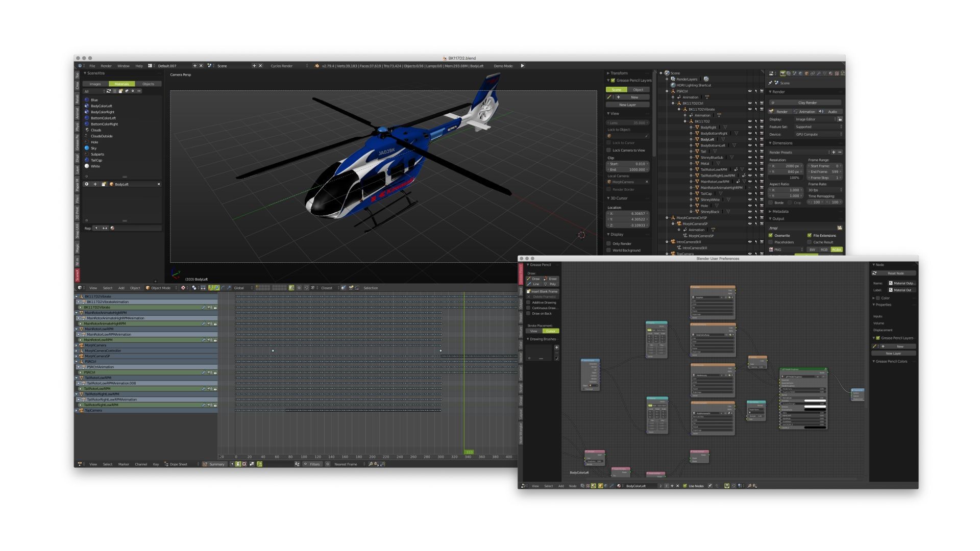Click Insert Blank Frame button
Image resolution: width=980 pixels, height=551 pixels.
click(x=542, y=291)
